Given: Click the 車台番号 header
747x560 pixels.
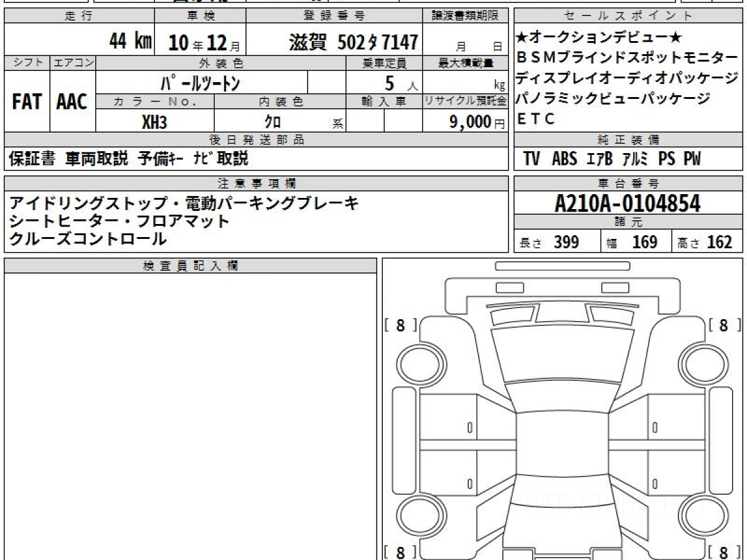Looking at the screenshot, I should point(628,183).
